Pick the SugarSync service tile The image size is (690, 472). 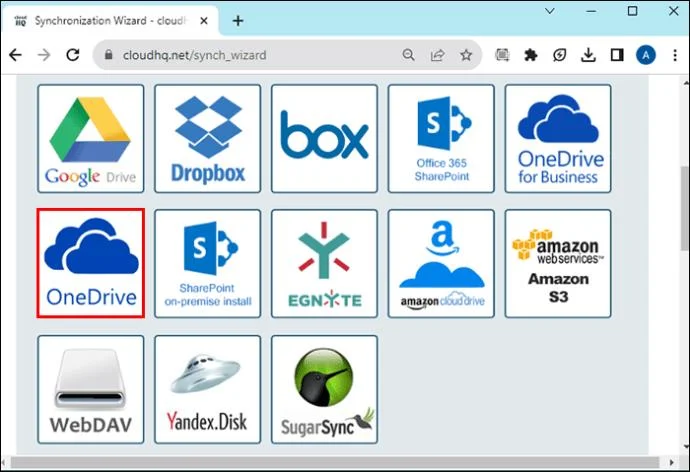[324, 389]
